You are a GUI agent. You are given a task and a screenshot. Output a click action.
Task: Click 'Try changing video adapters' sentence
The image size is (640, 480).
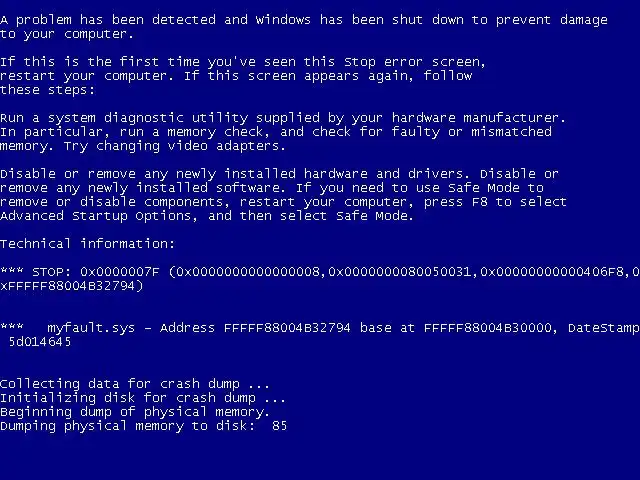[x=175, y=146]
